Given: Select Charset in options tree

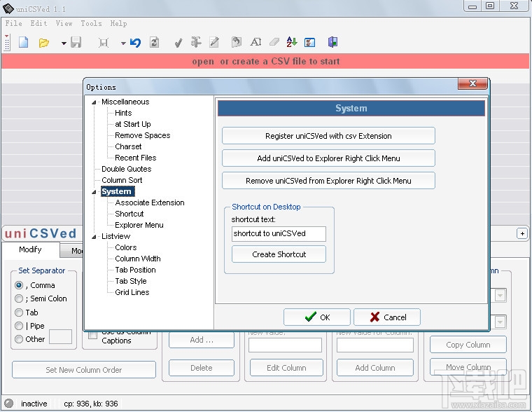Looking at the screenshot, I should [128, 146].
